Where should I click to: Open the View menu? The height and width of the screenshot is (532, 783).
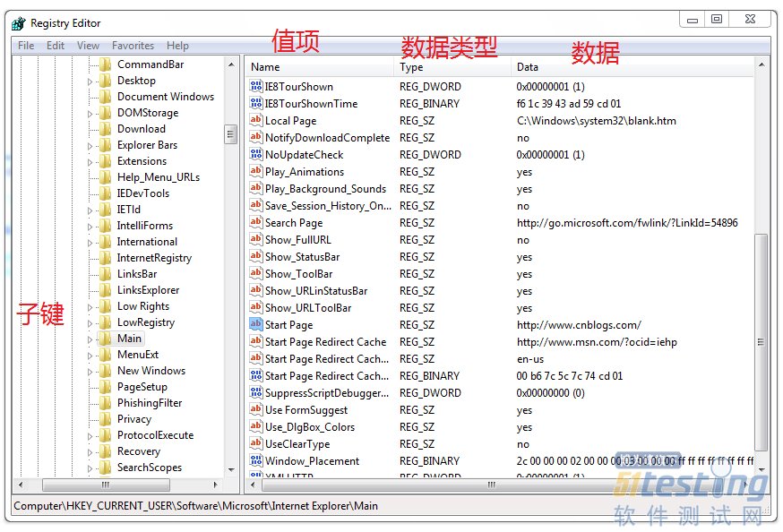(x=88, y=46)
